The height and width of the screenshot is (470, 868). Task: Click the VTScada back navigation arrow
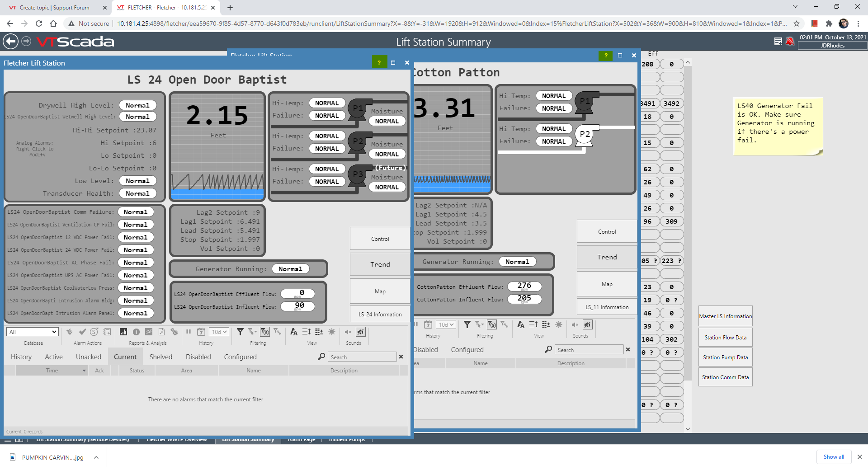pyautogui.click(x=10, y=42)
